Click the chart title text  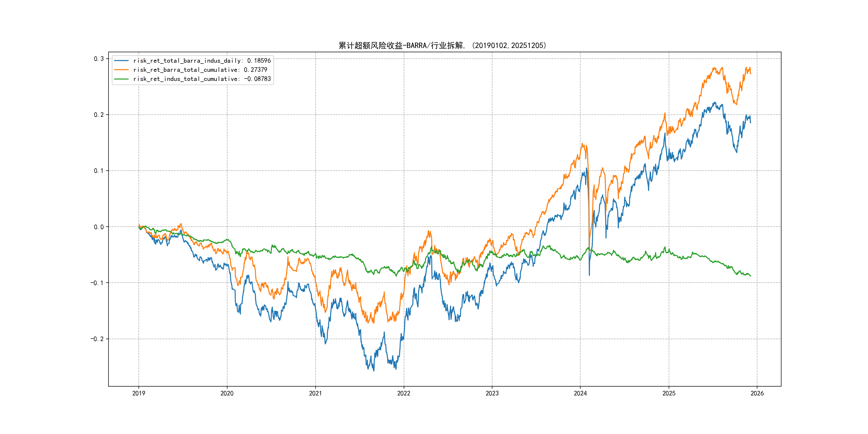(442, 46)
